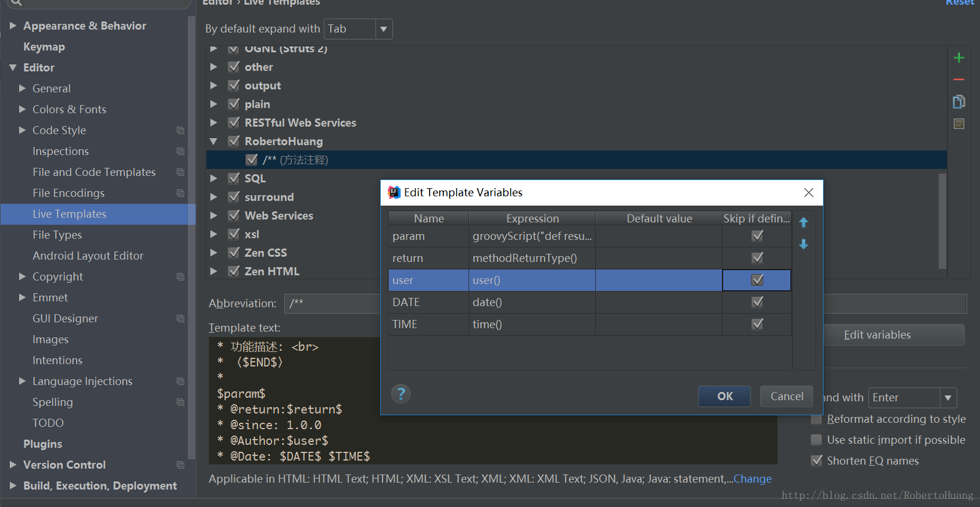Click the per-project icon beside Code Style
This screenshot has width=980, height=507.
click(x=181, y=131)
